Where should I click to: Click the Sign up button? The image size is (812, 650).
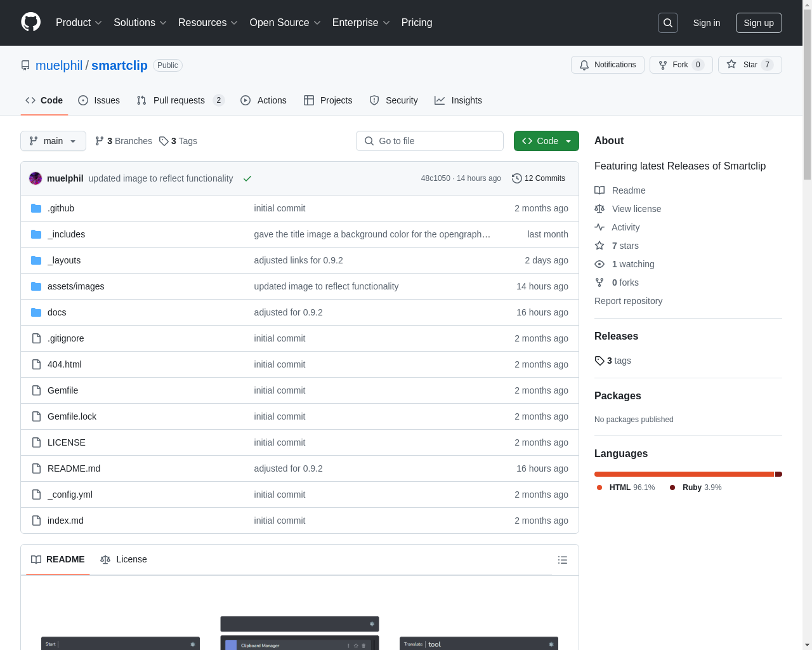coord(759,23)
